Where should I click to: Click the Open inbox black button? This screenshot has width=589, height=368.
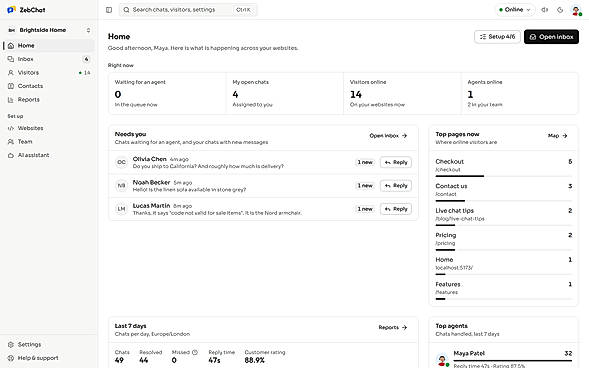(x=551, y=37)
